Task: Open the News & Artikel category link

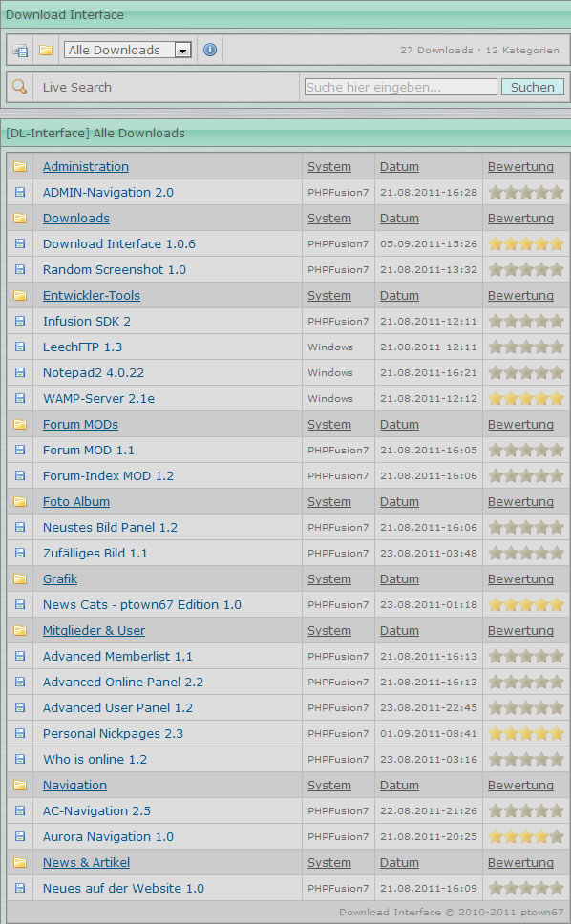Action: point(86,862)
